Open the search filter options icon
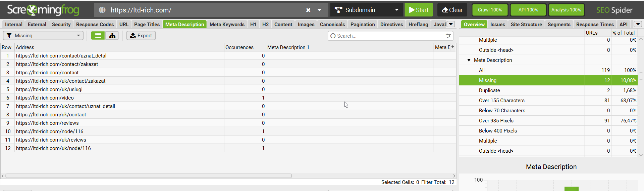Screen dimensions: 644x191 pyautogui.click(x=448, y=36)
